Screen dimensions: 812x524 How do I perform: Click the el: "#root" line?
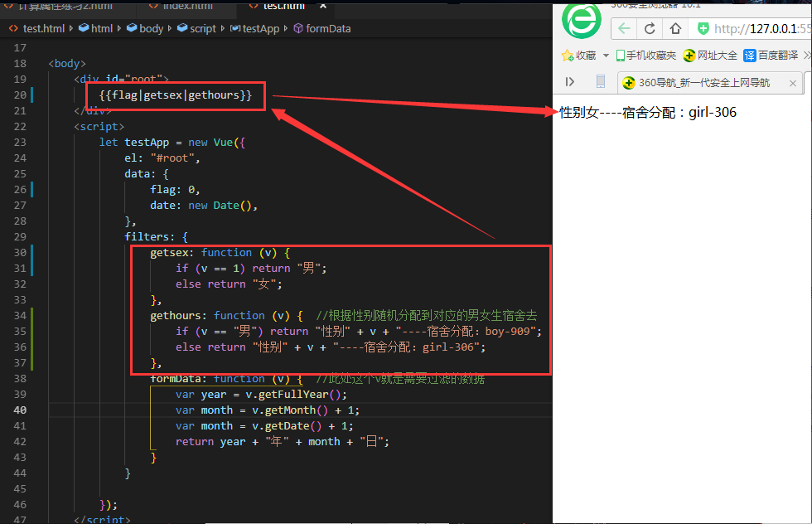click(x=162, y=158)
